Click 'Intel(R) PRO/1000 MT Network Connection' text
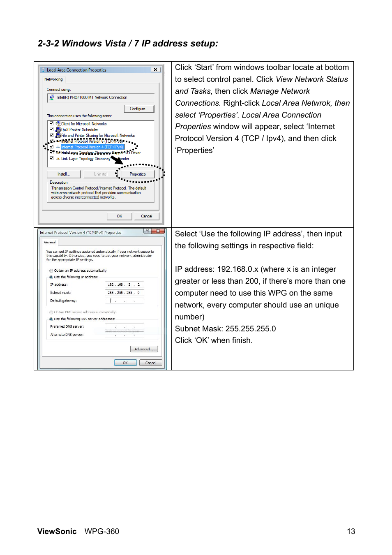 (x=92, y=97)
